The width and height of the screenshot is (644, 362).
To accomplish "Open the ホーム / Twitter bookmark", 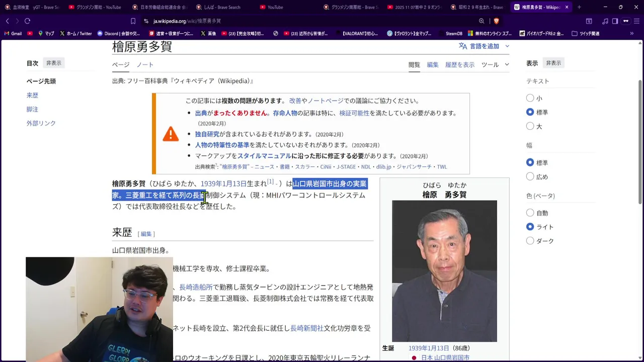I will click(x=75, y=34).
